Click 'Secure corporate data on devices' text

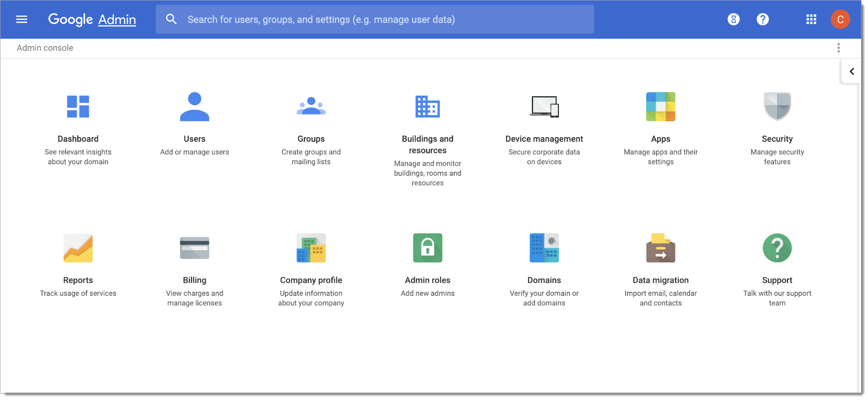point(544,157)
